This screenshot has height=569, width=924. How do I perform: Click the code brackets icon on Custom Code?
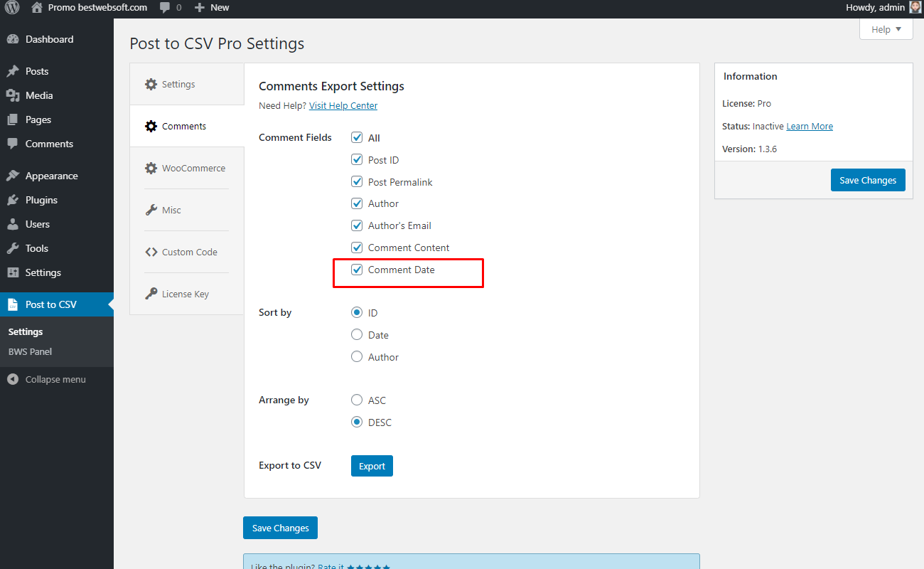click(151, 252)
